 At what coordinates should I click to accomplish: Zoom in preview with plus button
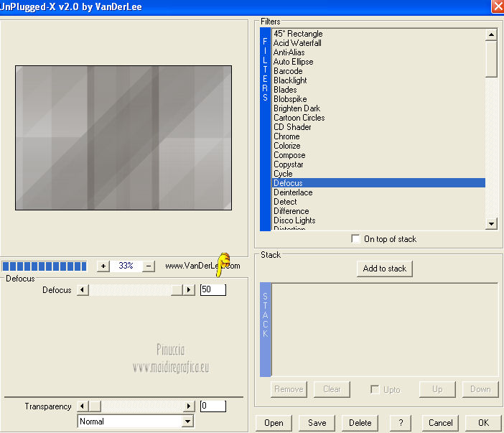(103, 266)
